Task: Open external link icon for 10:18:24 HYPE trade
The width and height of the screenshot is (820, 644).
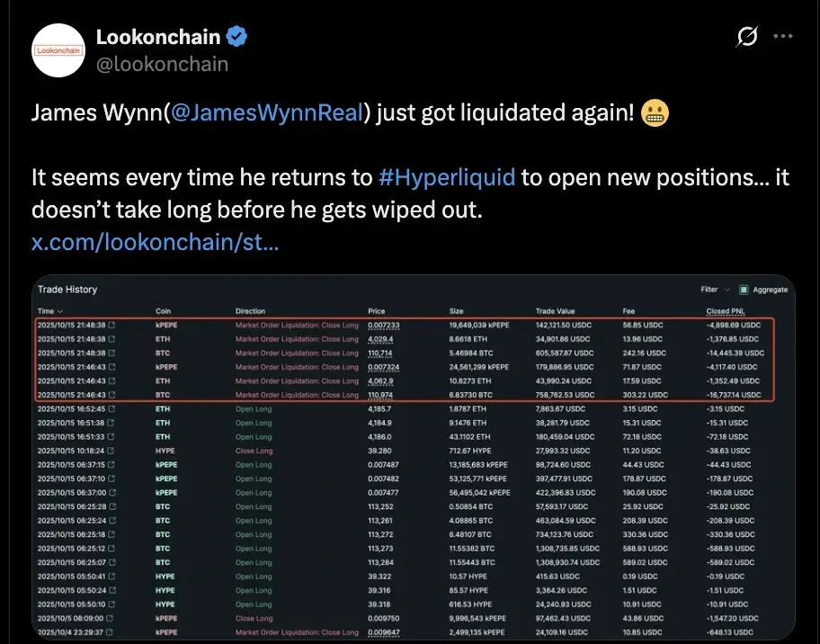Action: pyautogui.click(x=111, y=451)
